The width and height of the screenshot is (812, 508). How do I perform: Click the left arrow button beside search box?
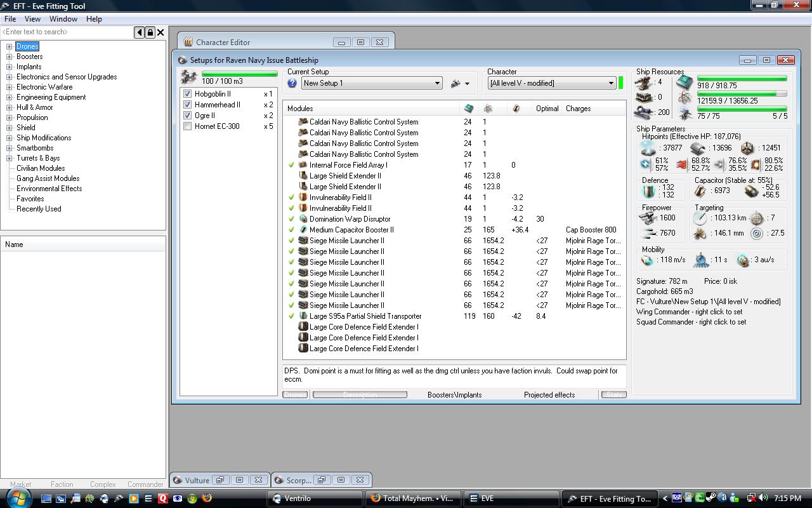click(140, 32)
